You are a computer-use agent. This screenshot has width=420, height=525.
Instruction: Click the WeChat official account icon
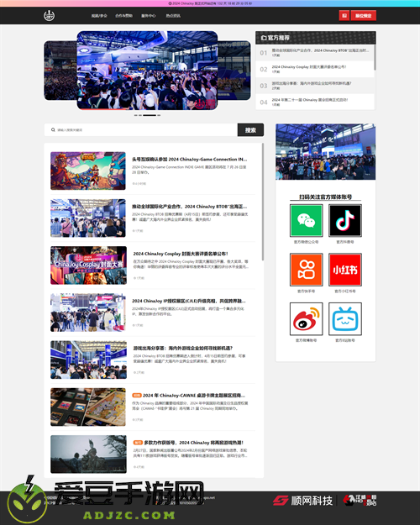coord(306,221)
